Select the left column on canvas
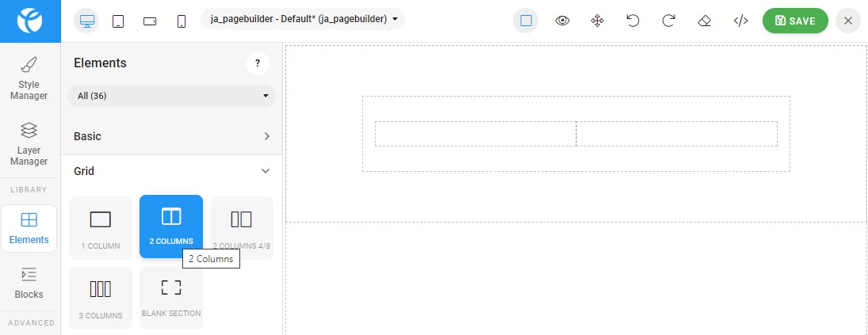This screenshot has width=868, height=335. [x=476, y=134]
